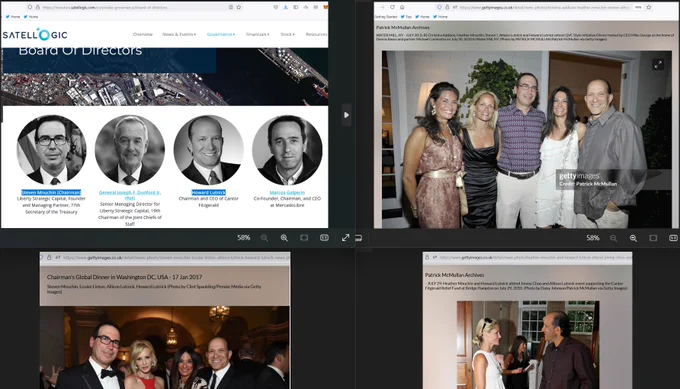Open Steven Mnuchin (Chairman) profile link
This screenshot has height=389, width=680.
coord(51,192)
